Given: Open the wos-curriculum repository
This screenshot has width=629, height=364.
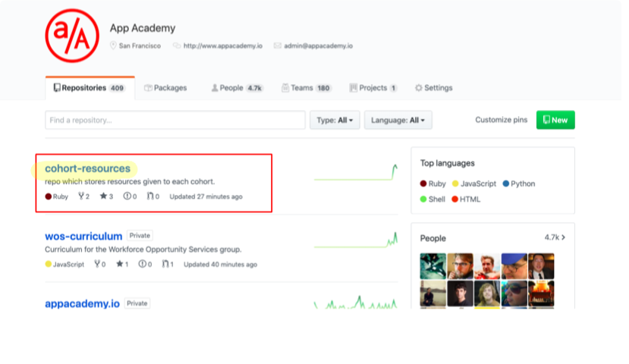Looking at the screenshot, I should coord(83,236).
